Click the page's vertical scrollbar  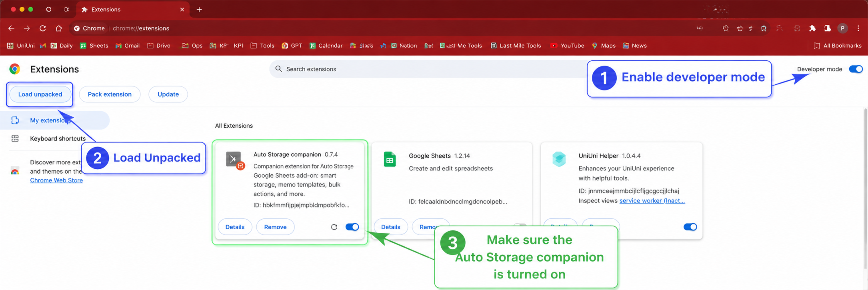point(865,188)
